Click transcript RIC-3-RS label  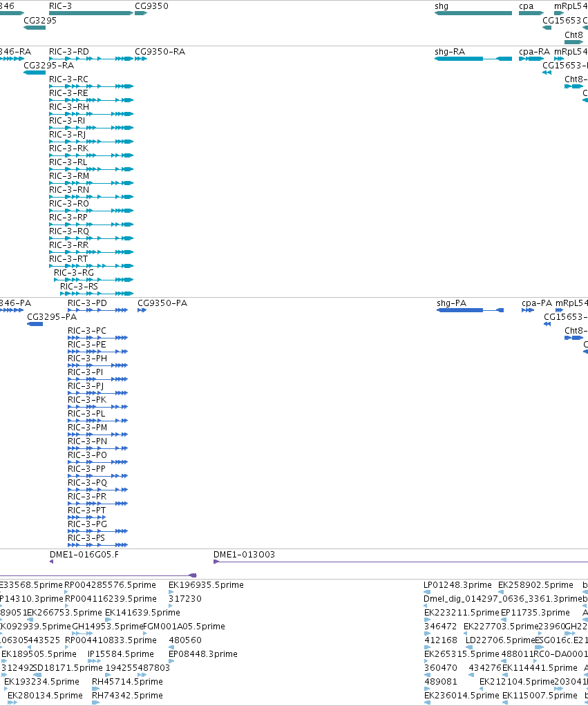click(x=79, y=287)
